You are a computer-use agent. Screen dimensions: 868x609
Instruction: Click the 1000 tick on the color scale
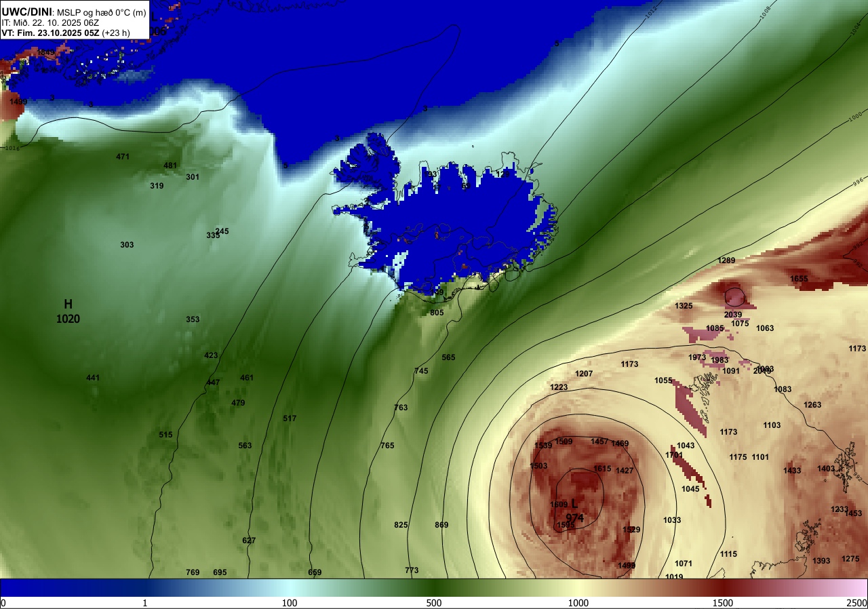coord(578,603)
